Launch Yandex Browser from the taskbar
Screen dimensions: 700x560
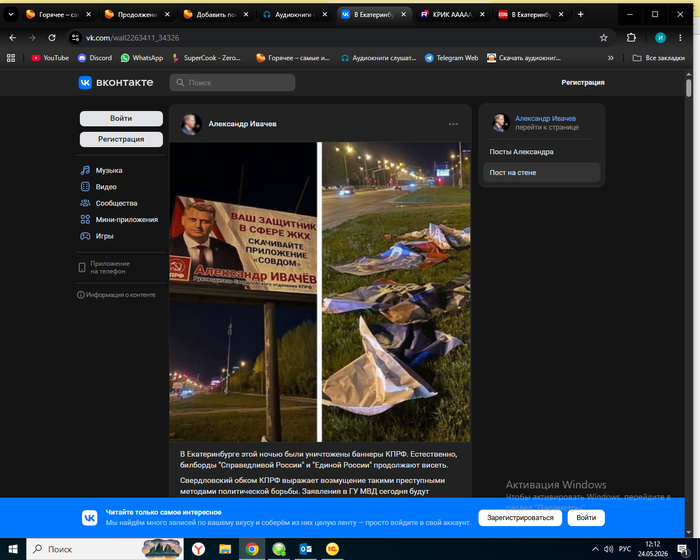[x=198, y=549]
